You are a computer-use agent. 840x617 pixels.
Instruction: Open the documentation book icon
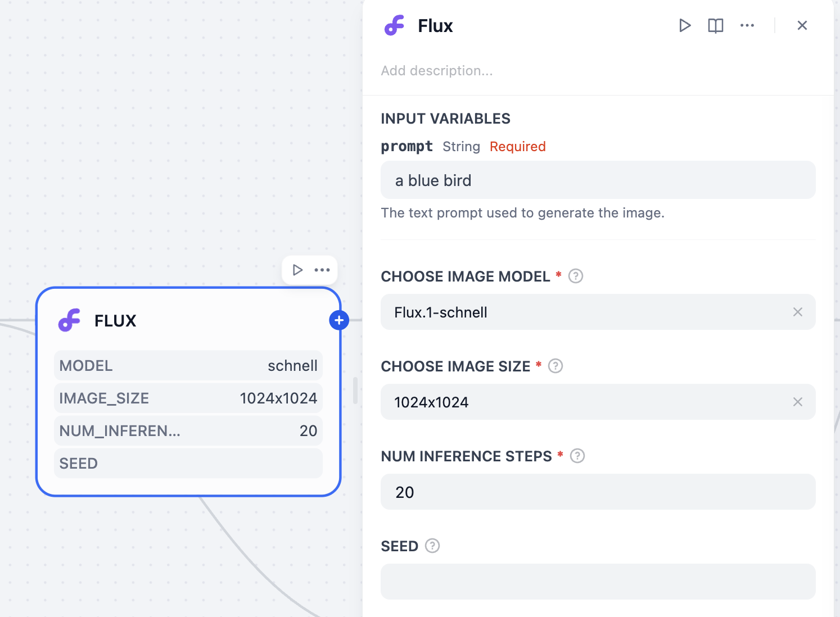coord(715,25)
